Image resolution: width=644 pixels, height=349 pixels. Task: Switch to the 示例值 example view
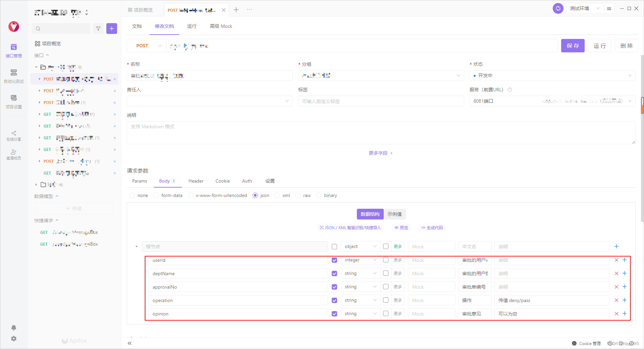395,214
